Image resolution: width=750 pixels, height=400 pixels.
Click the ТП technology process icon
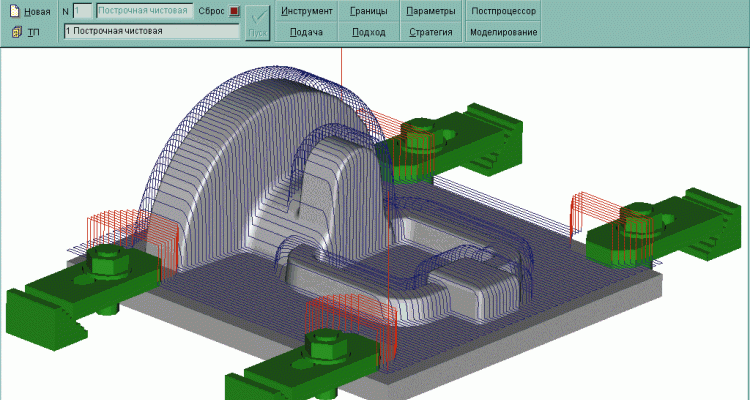14,32
